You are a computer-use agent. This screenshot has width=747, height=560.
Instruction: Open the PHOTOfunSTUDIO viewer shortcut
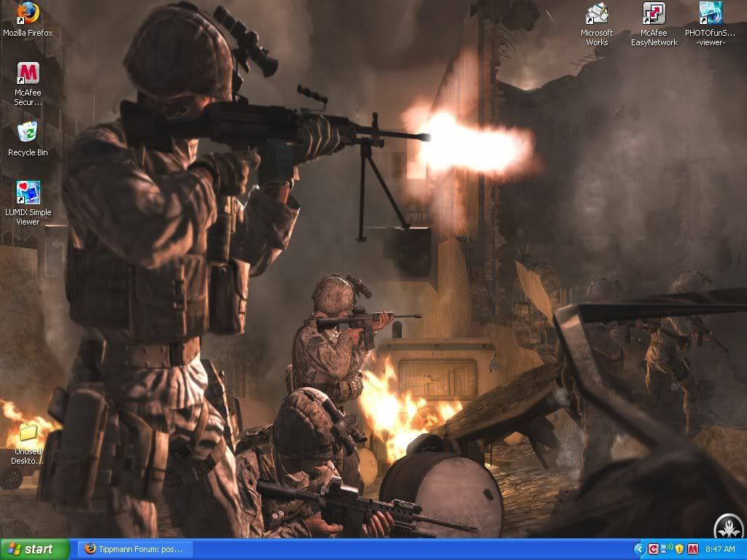coord(711,14)
